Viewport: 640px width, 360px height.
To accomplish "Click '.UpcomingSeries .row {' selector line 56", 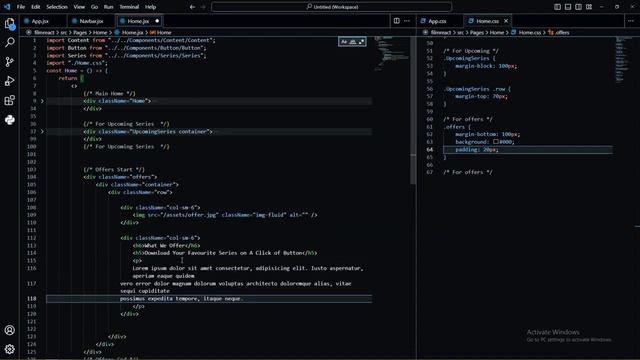I will (x=477, y=89).
